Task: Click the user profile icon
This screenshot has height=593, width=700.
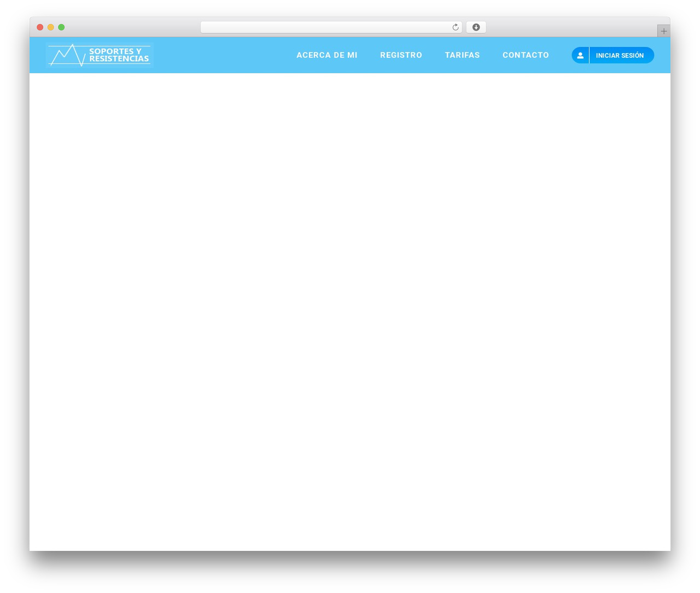Action: [580, 55]
